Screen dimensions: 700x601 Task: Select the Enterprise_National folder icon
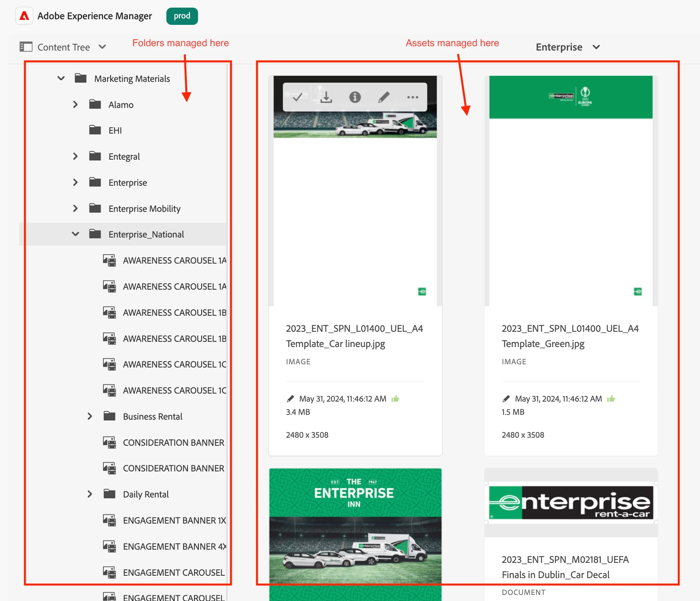[95, 234]
